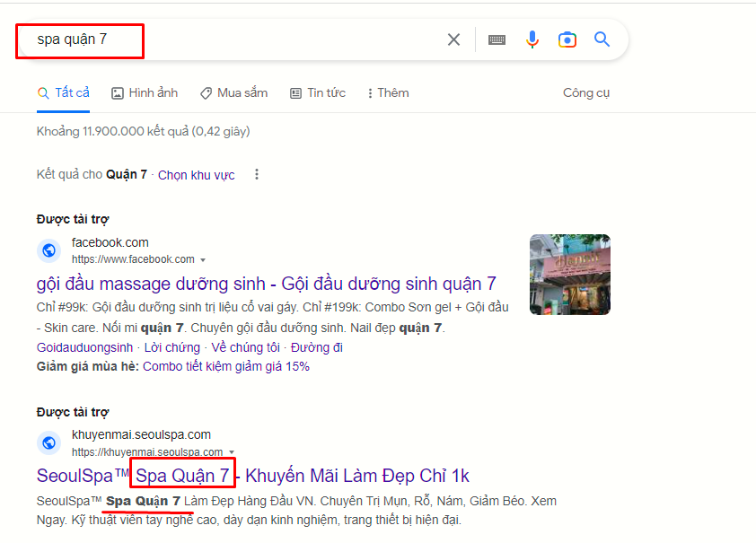Start voice search with microphone icon

(x=532, y=39)
